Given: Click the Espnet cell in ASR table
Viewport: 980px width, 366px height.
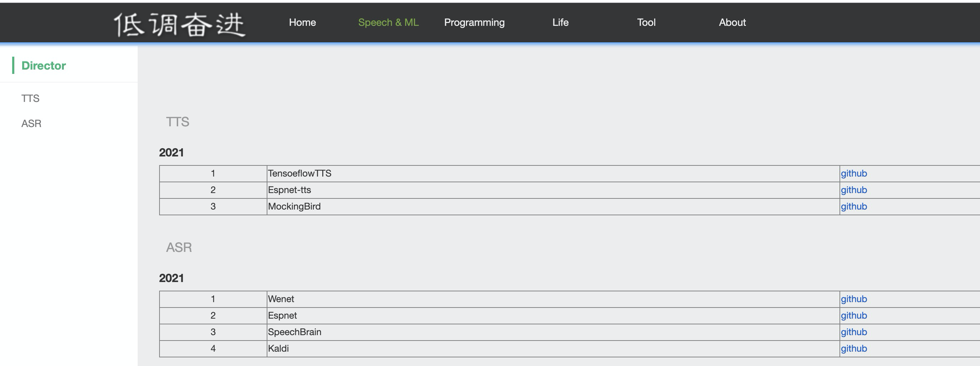Looking at the screenshot, I should 553,316.
